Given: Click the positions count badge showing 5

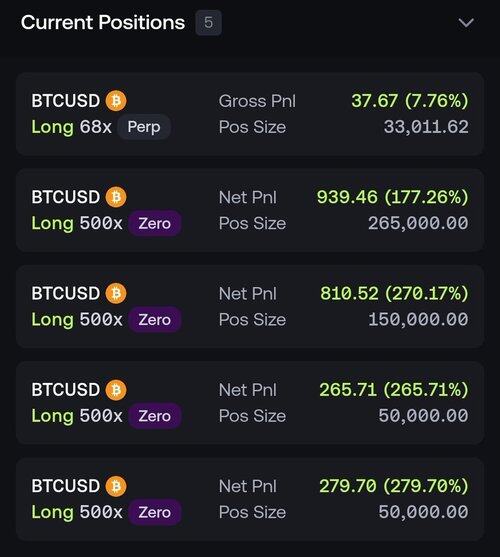Looking at the screenshot, I should pos(208,23).
